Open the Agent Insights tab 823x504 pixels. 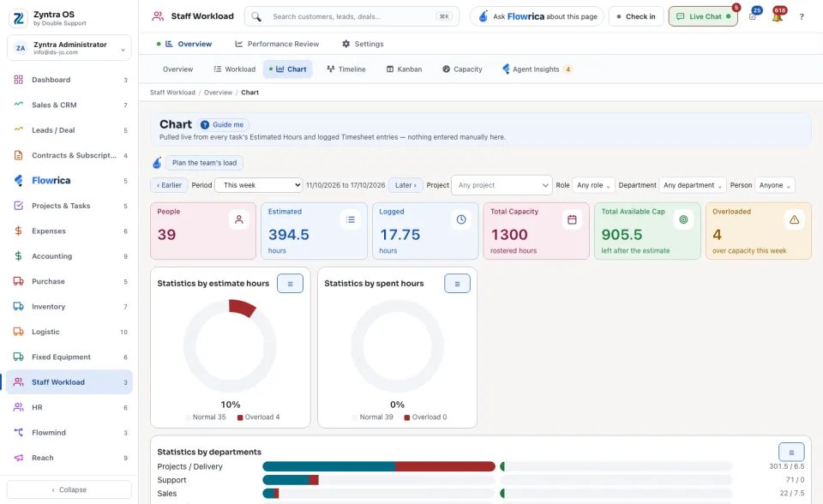click(537, 69)
